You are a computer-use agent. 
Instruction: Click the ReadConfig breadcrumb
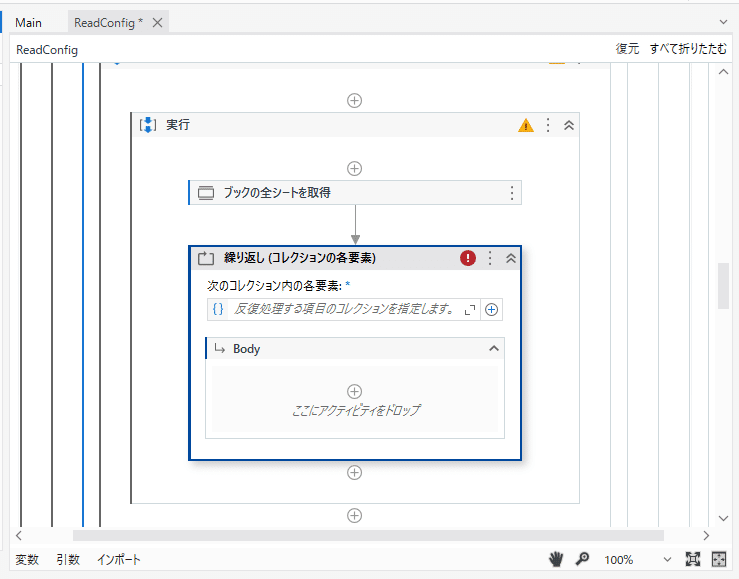click(x=47, y=50)
